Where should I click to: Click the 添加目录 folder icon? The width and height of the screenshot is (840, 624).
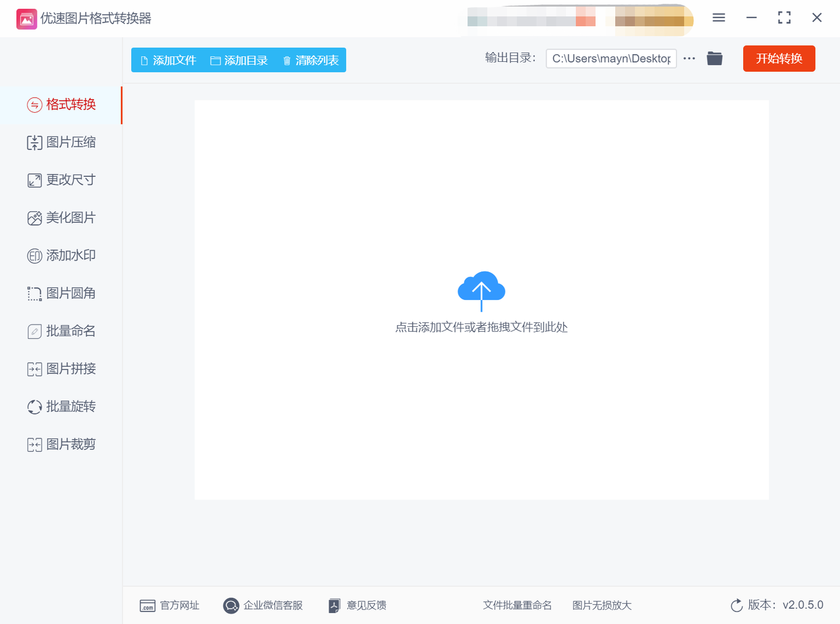pos(215,61)
